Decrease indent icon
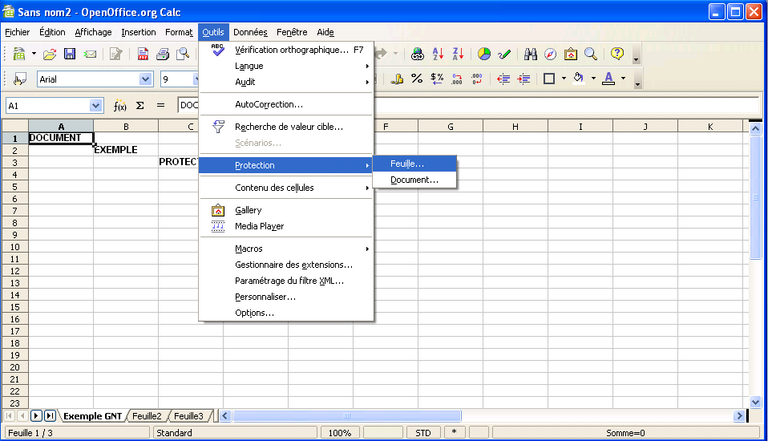This screenshot has width=768, height=441. point(504,79)
